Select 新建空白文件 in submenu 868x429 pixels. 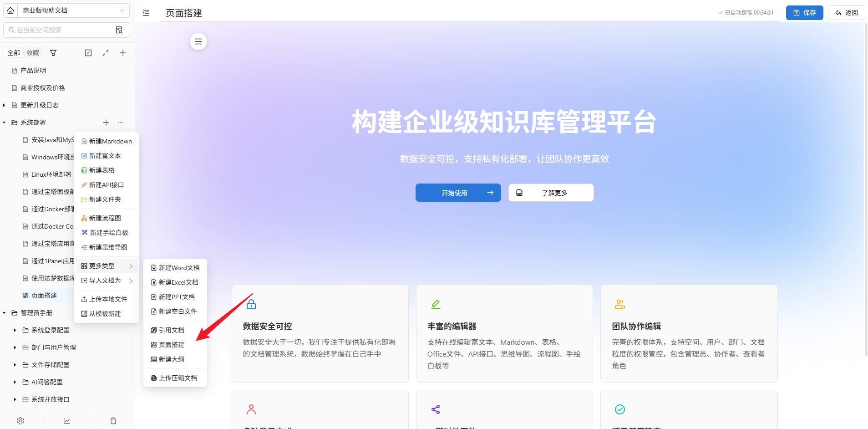click(175, 312)
